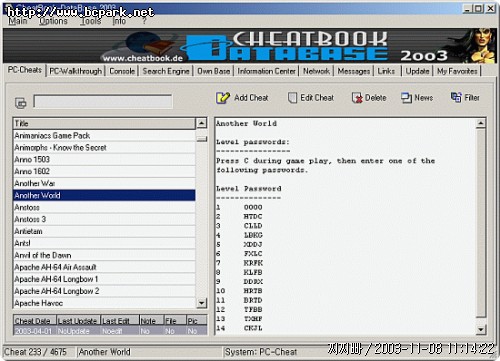The width and height of the screenshot is (500, 361).
Task: Click the Filter icon
Action: [456, 97]
